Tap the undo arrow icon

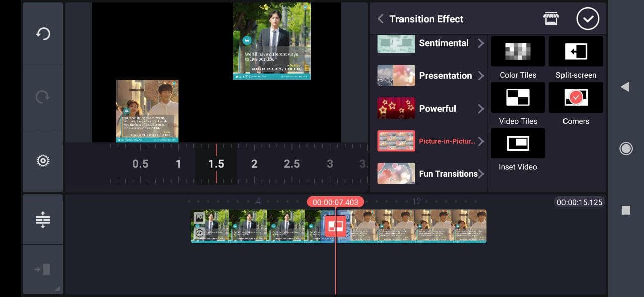click(x=43, y=34)
